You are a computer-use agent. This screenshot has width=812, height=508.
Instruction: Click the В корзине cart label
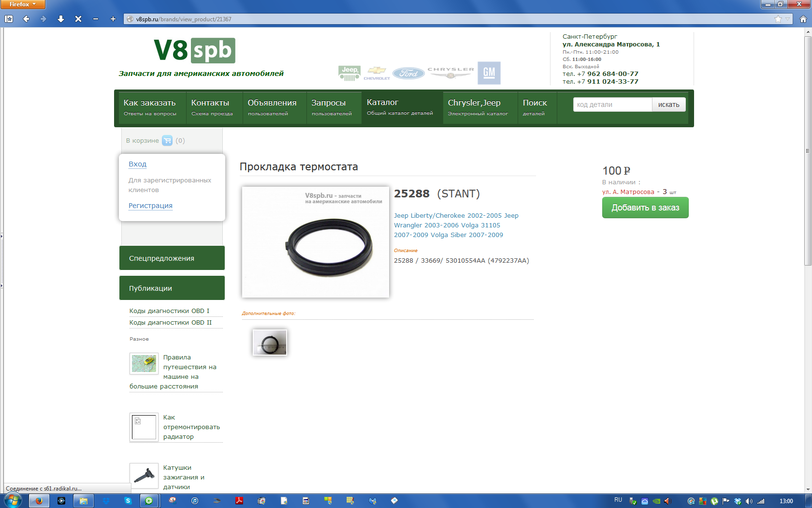(142, 140)
